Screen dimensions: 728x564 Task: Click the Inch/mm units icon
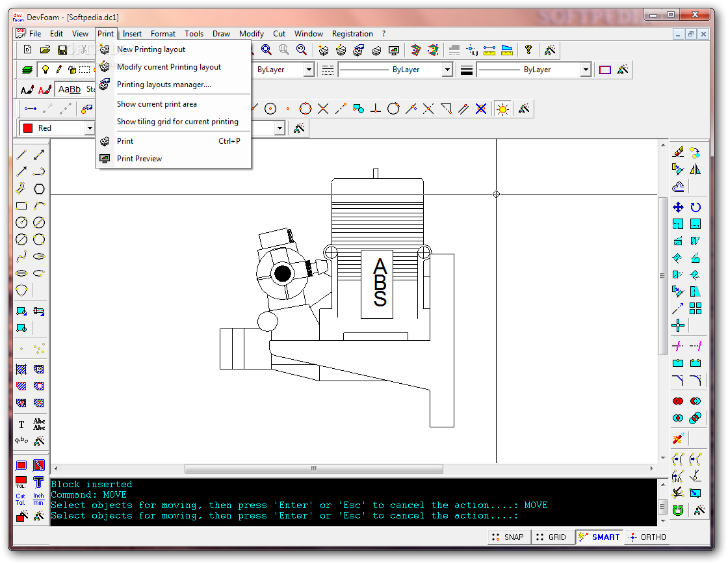point(38,499)
